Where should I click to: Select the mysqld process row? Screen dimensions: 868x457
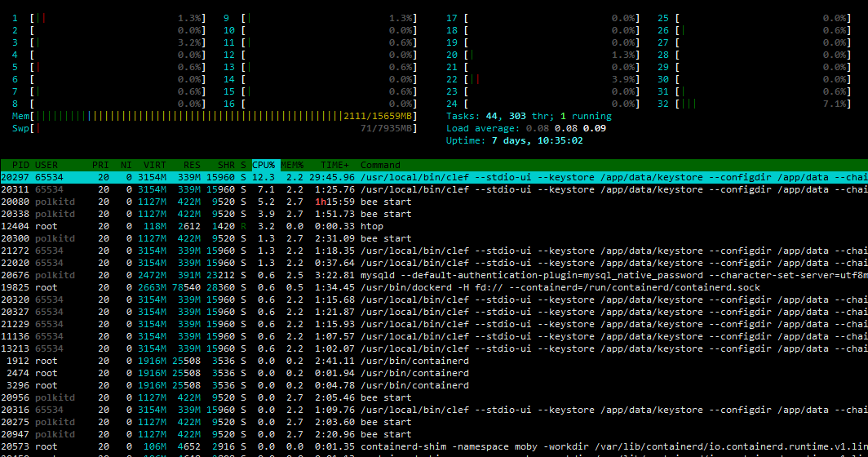click(434, 275)
